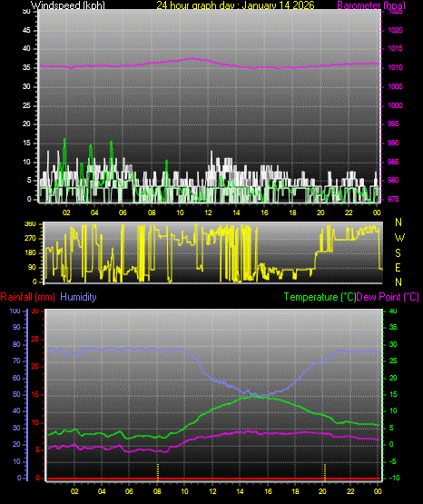Click barometer axis value 1000
The height and width of the screenshot is (504, 423).
395,105
